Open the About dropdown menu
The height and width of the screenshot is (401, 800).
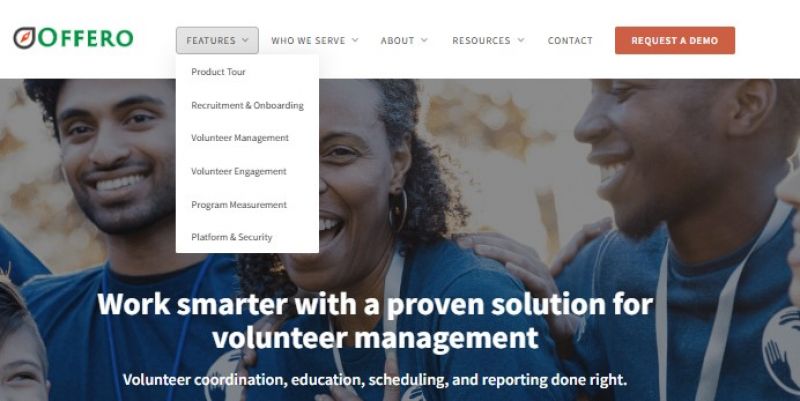pyautogui.click(x=404, y=40)
